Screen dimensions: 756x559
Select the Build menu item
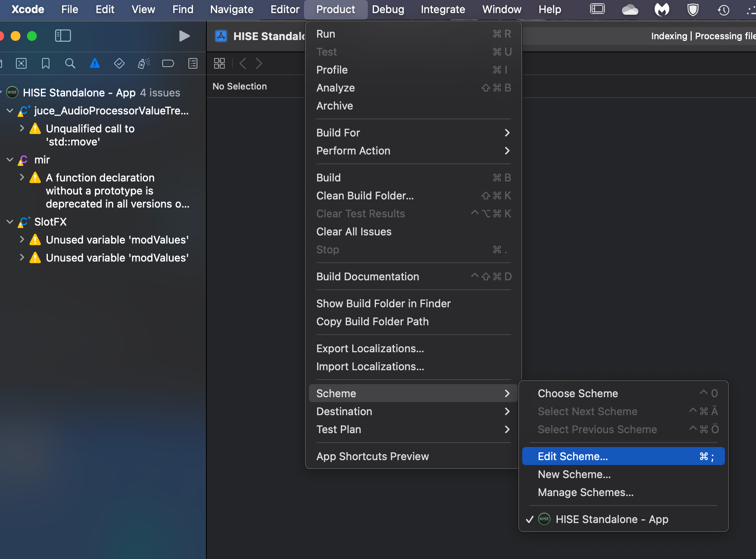413,178
